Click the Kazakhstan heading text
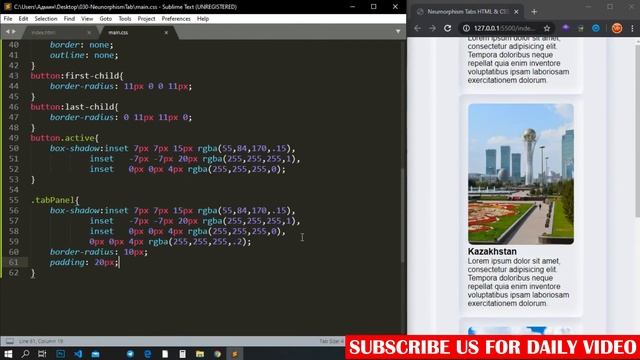This screenshot has height=360, width=640. 492,251
